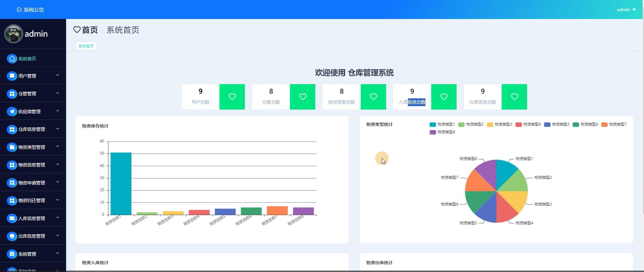Toggle 物资类型4 legend item
The image size is (644, 272).
pos(528,124)
